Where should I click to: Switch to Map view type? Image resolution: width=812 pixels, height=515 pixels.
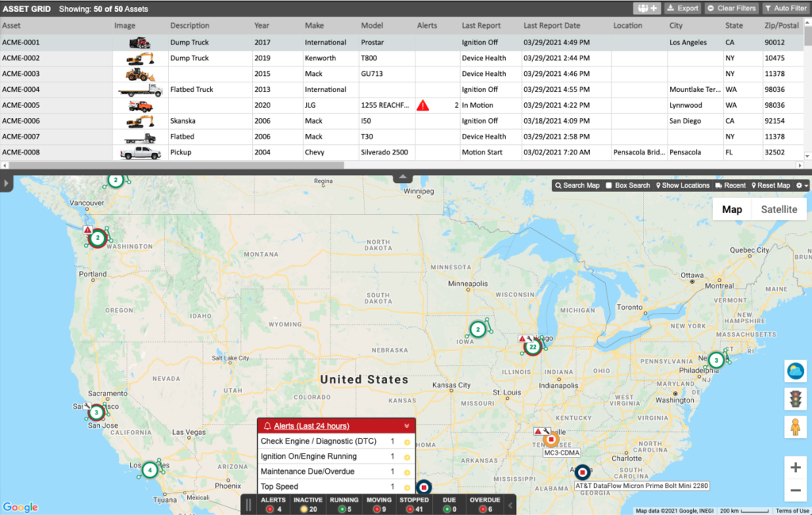point(732,210)
